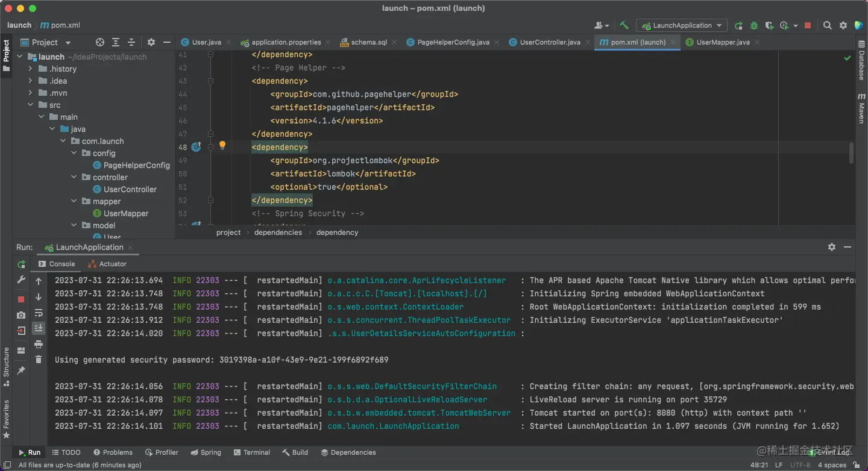This screenshot has height=471, width=868.
Task: Open IDE settings gear in top toolbar
Action: 843,25
